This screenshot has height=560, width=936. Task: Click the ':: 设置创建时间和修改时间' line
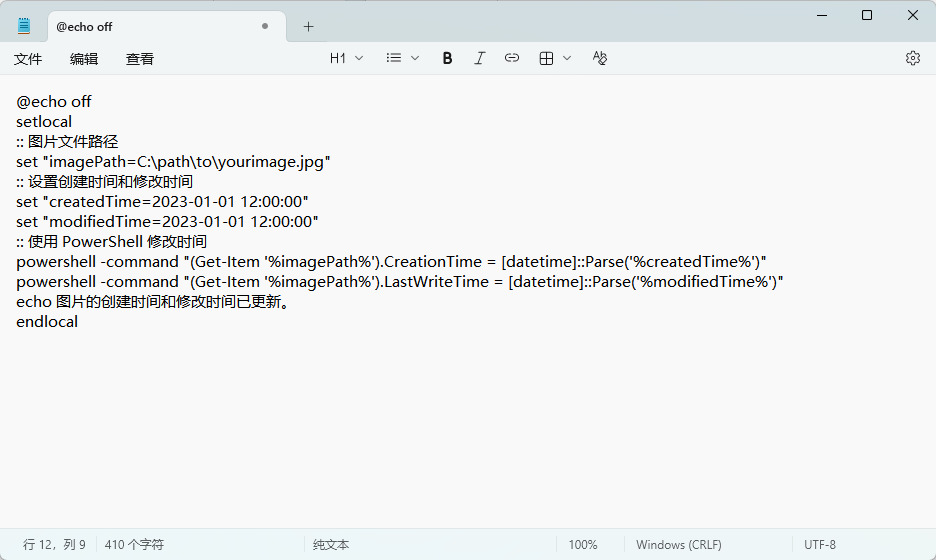104,181
